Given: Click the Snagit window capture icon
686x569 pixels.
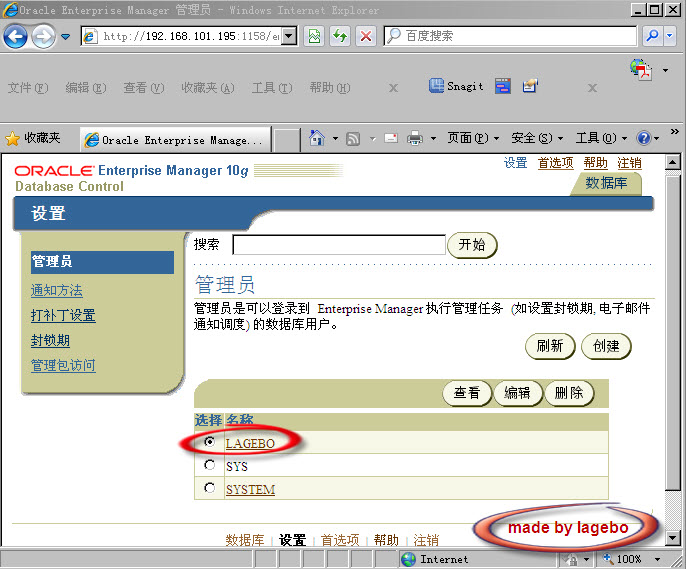Looking at the screenshot, I should click(503, 86).
